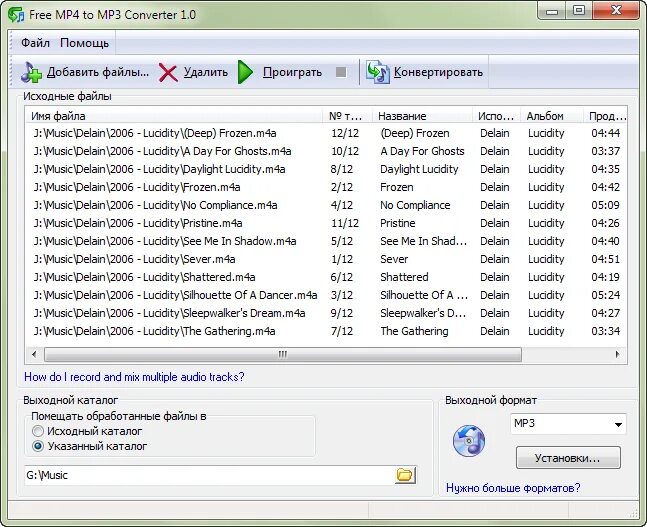Select the Daylight Lucidity.m4a file row
The image size is (647, 527).
(x=326, y=169)
